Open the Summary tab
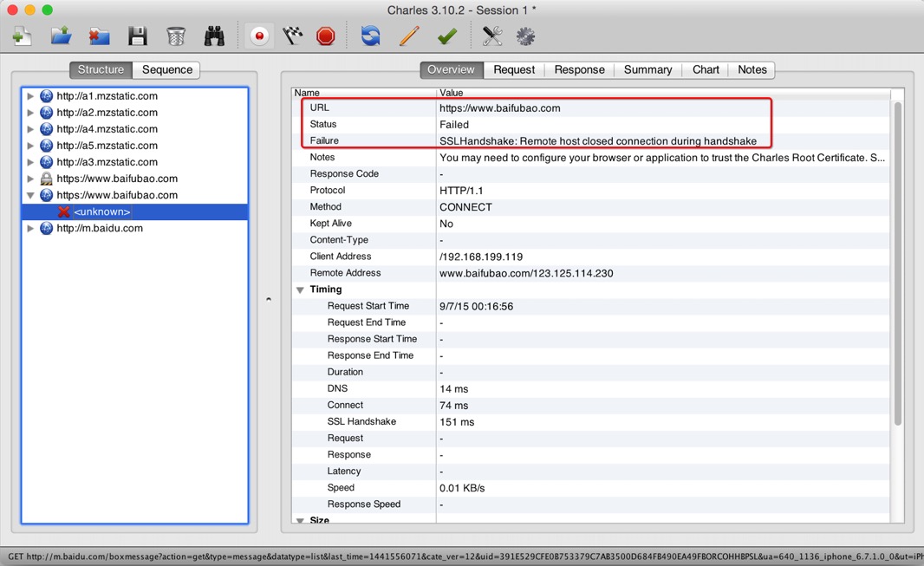 [x=647, y=69]
